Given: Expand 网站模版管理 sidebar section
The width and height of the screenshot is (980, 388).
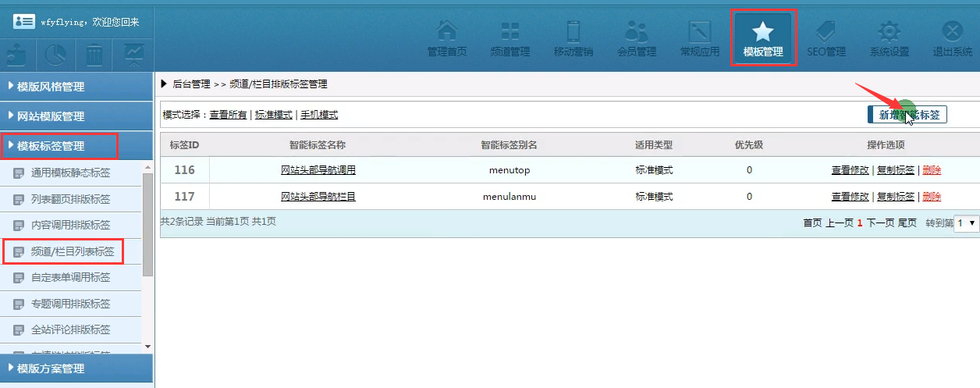Looking at the screenshot, I should (x=76, y=116).
